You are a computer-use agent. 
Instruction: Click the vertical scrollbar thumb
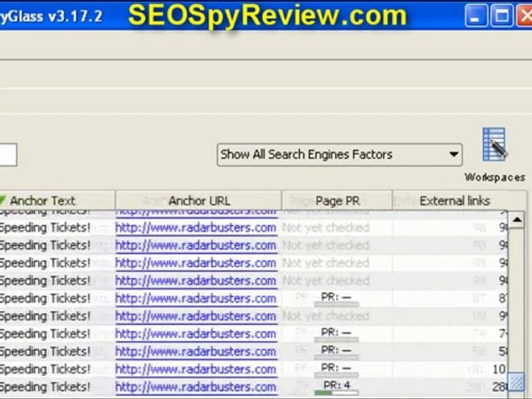pyautogui.click(x=516, y=381)
